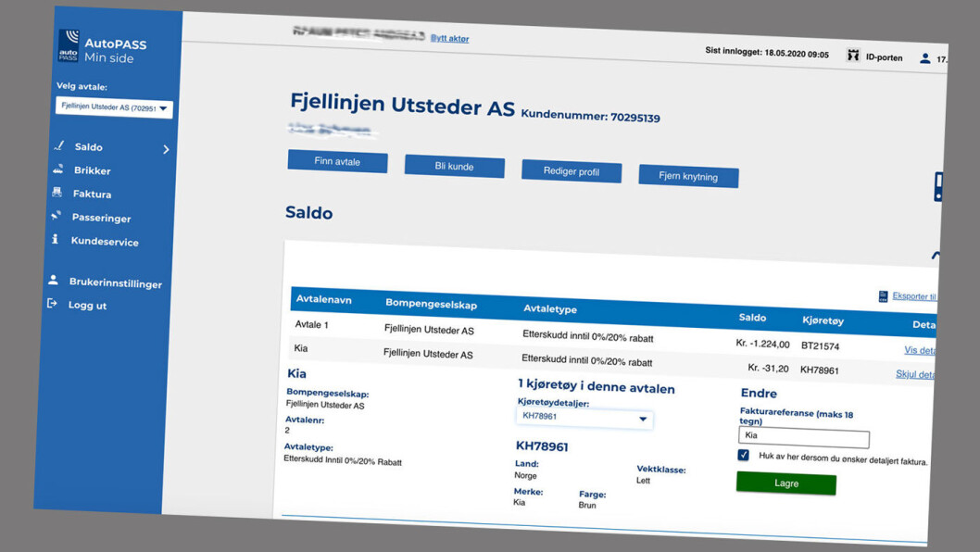Viewport: 980px width, 552px height.
Task: Click Kundenummer: 70295139 text
Action: (x=590, y=117)
